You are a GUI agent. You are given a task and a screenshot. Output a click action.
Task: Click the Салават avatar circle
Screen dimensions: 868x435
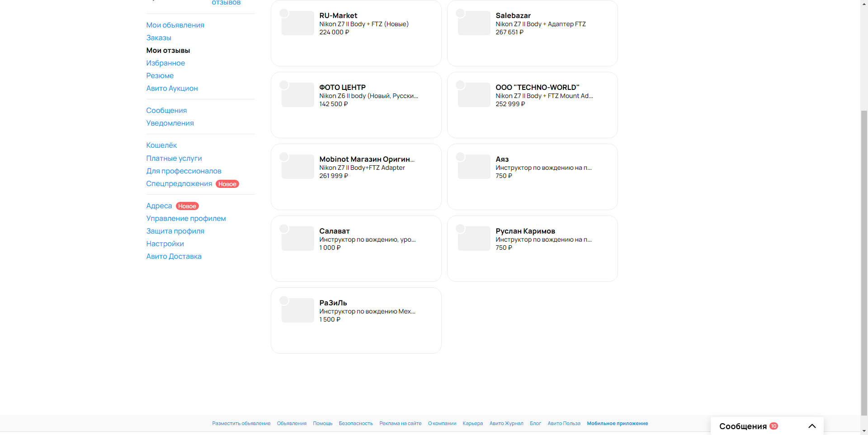(x=284, y=229)
